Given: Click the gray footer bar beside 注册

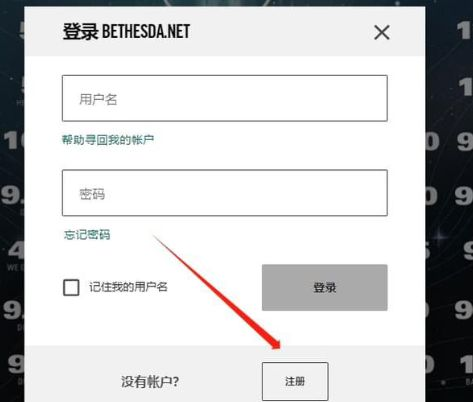Looking at the screenshot, I should [x=377, y=381].
